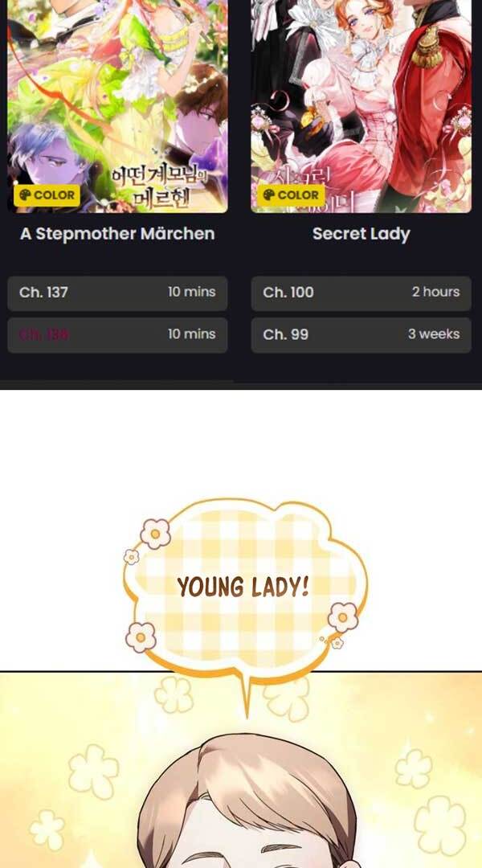Click the palette icon on Secret Lady's COLOR badge
Screen dimensions: 482x868
pyautogui.click(x=269, y=194)
